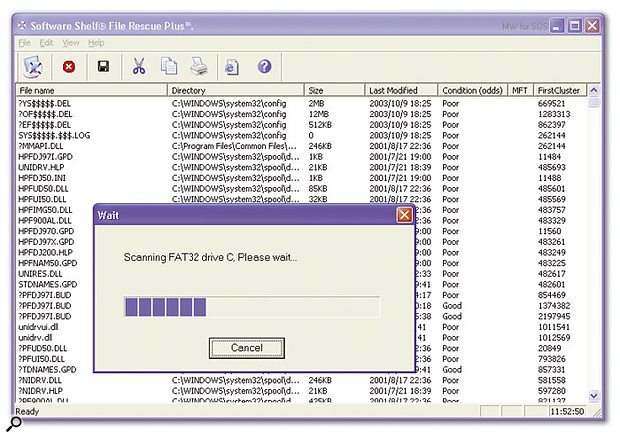
Task: Sort by Last Modified column header
Action: 409,91
